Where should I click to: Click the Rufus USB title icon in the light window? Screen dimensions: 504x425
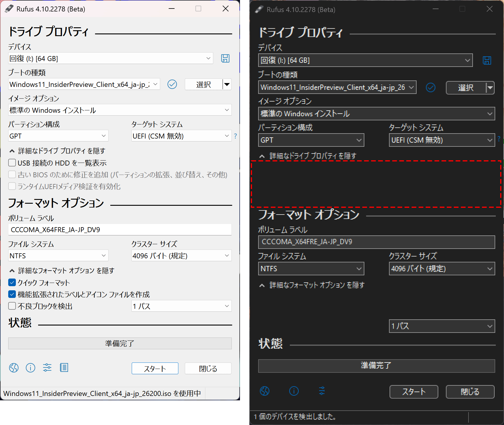[x=9, y=9]
